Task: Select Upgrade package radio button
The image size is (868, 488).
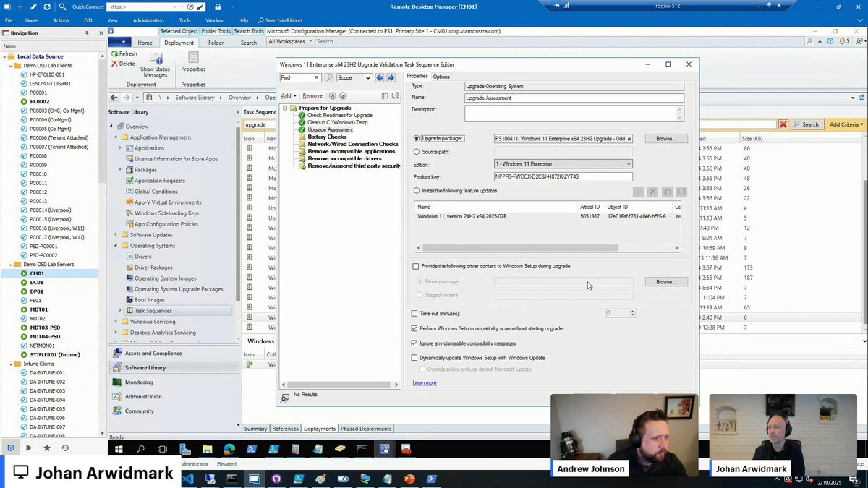Action: [x=417, y=138]
